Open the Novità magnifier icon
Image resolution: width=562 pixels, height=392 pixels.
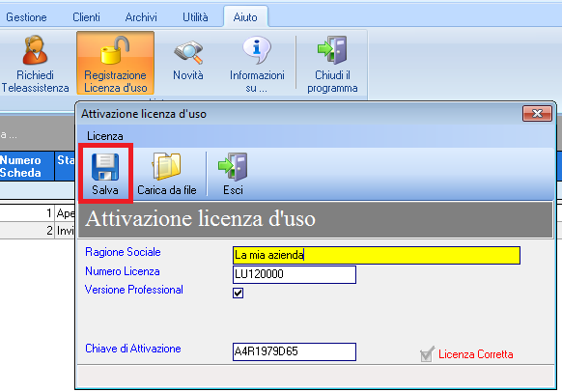pyautogui.click(x=188, y=53)
